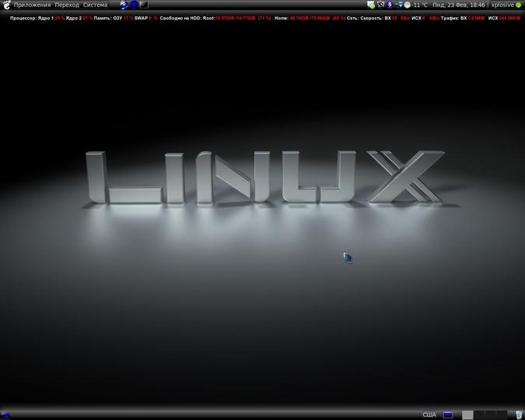This screenshot has height=420, width=525.
Task: Click the round blue launcher icon
Action: pos(135,5)
